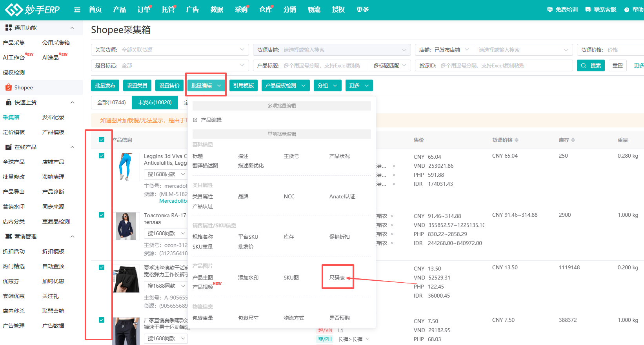Image resolution: width=644 pixels, height=345 pixels.
Task: Toggle the hamburger menu icon
Action: pos(77,10)
